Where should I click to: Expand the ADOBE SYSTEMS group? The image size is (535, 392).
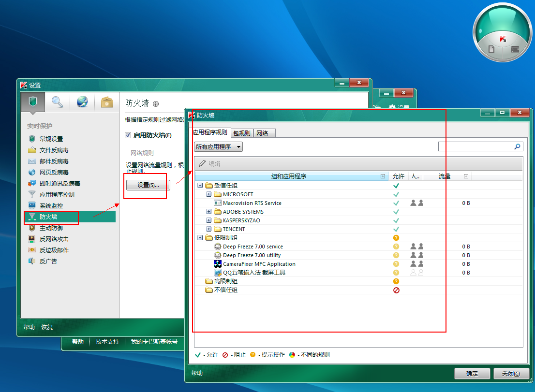(x=209, y=212)
